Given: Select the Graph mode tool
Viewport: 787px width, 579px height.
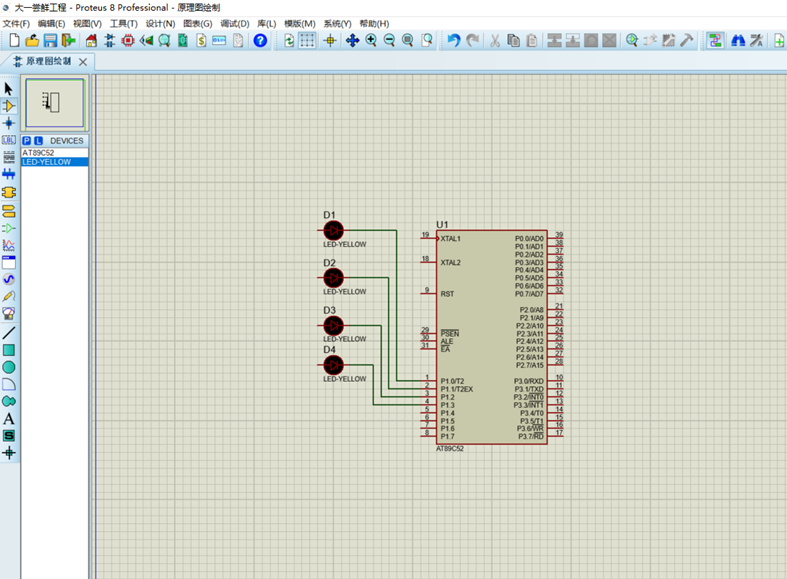Looking at the screenshot, I should tap(9, 245).
